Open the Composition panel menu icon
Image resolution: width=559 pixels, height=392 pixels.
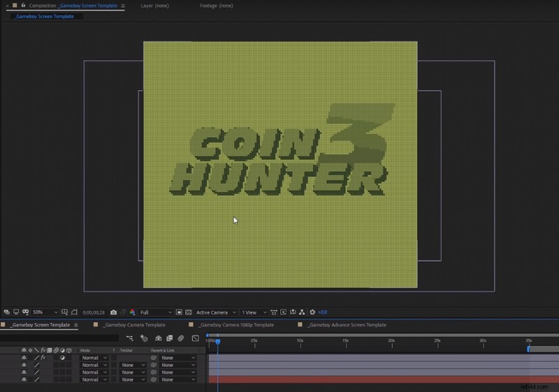coord(123,6)
